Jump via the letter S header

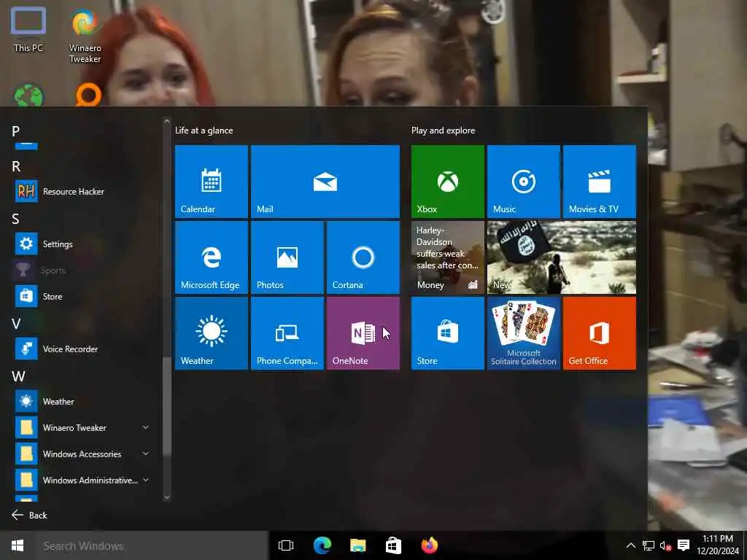[x=16, y=219]
